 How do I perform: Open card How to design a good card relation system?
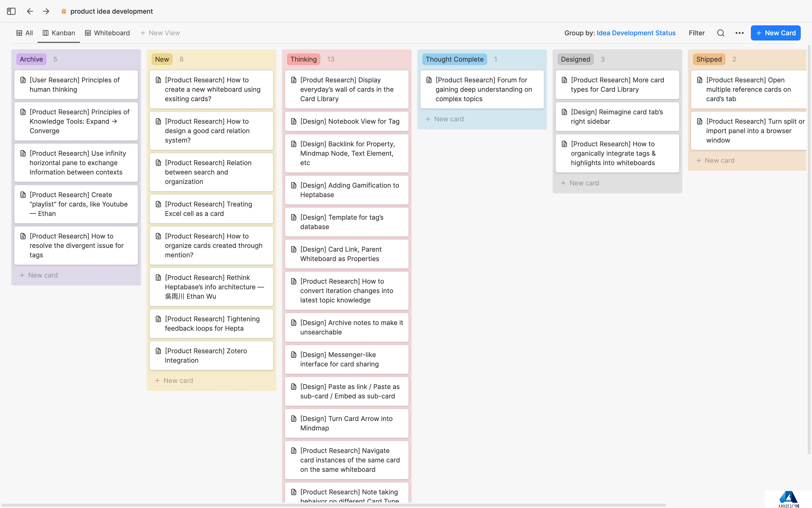coord(211,131)
